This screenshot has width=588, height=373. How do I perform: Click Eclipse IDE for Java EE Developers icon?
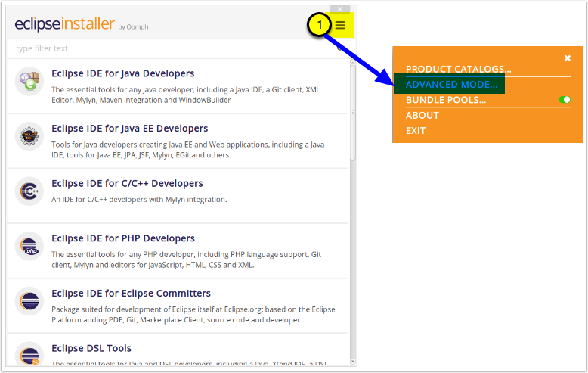click(29, 136)
